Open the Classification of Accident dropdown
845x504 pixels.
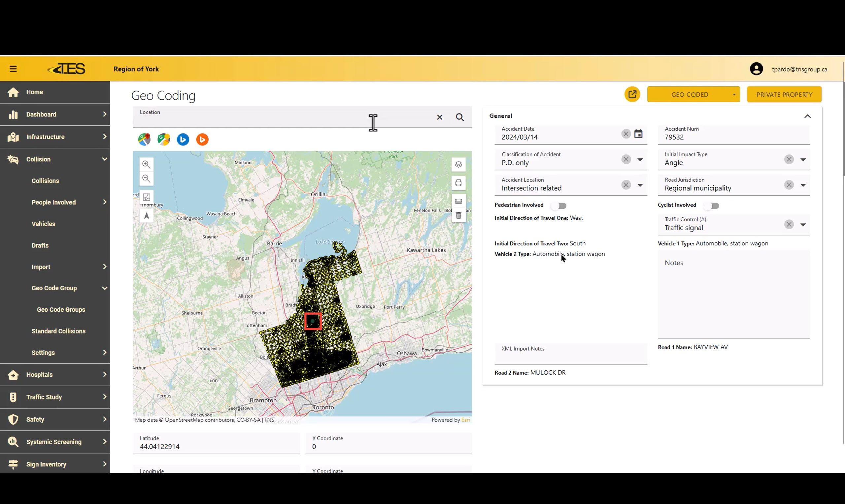[640, 160]
